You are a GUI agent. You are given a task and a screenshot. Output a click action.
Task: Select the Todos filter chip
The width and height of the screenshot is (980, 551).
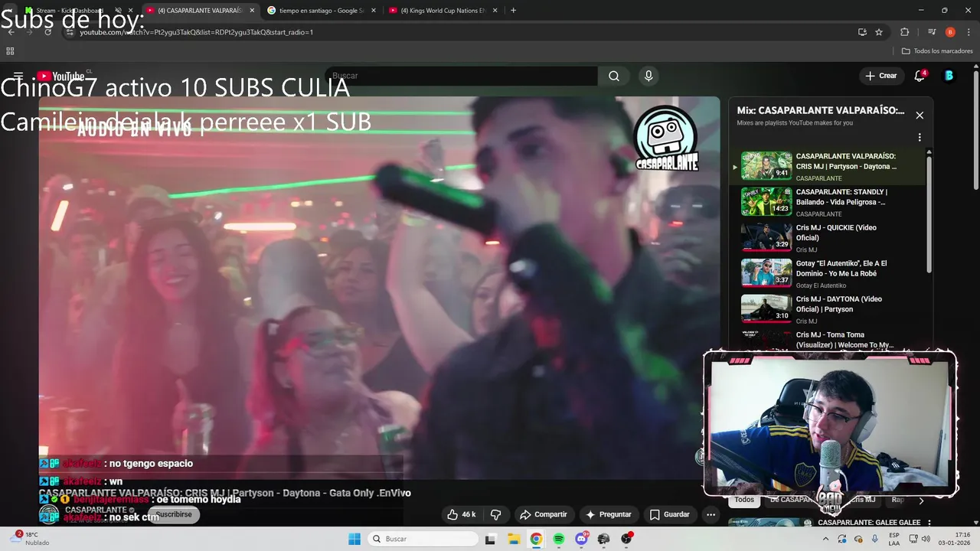point(744,500)
